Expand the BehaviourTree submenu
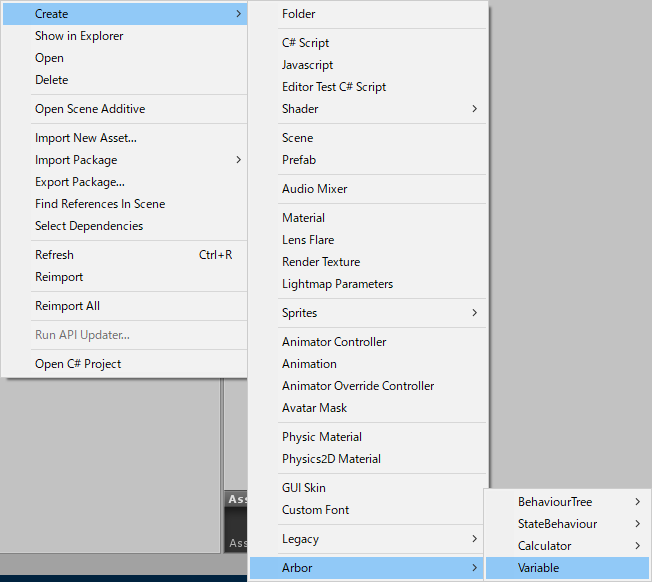Viewport: 652px width, 582px height. click(555, 502)
